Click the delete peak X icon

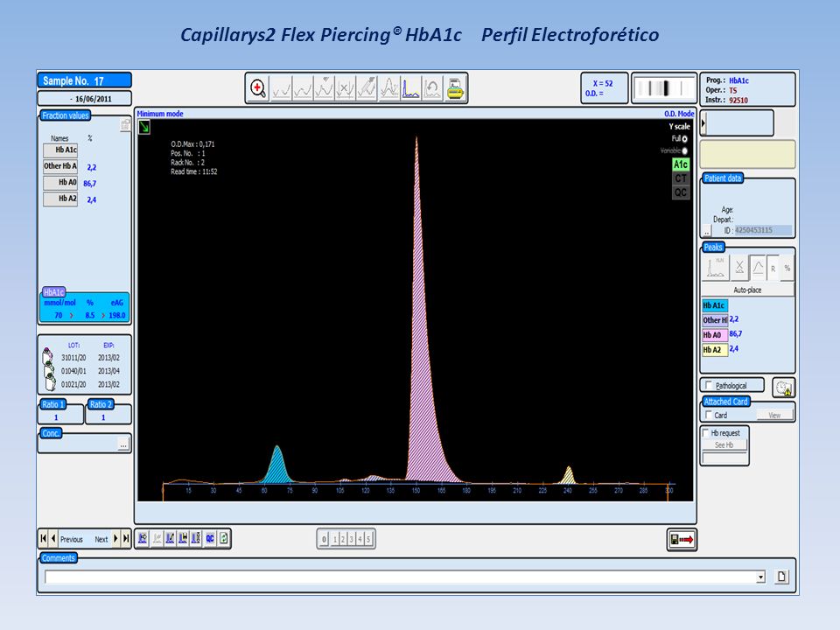[x=739, y=268]
